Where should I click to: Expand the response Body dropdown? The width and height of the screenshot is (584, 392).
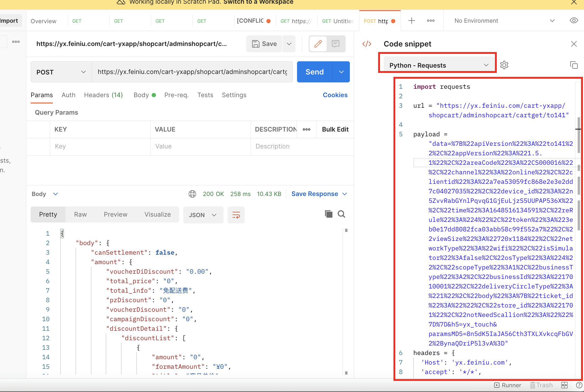[45, 194]
